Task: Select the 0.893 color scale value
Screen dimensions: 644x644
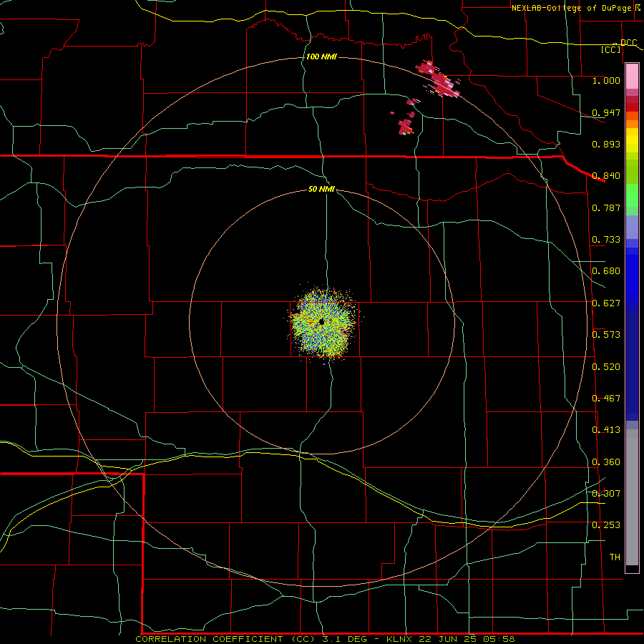Action: pos(606,144)
